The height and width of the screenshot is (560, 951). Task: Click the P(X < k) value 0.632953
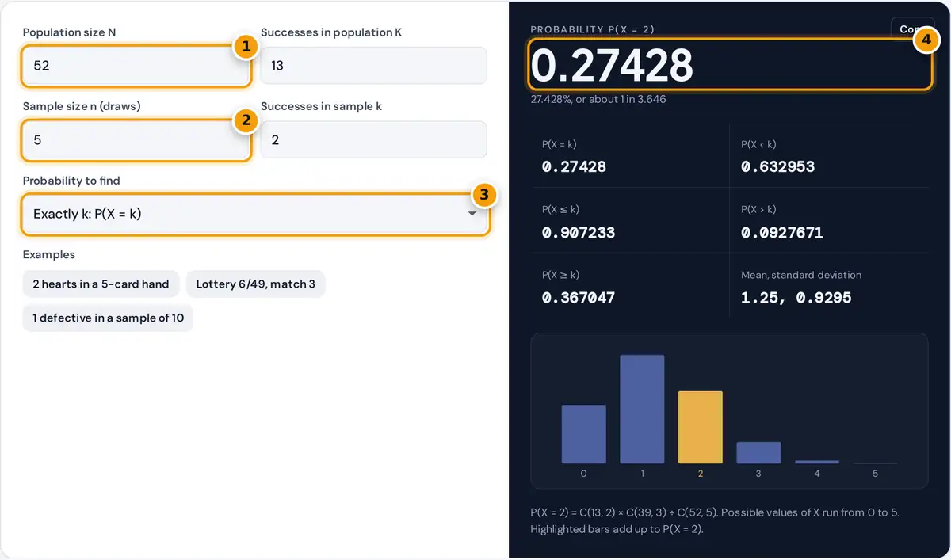pos(777,167)
